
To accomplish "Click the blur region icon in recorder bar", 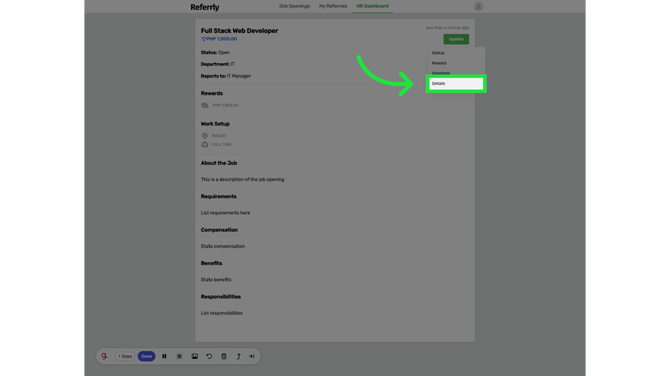I will [179, 356].
